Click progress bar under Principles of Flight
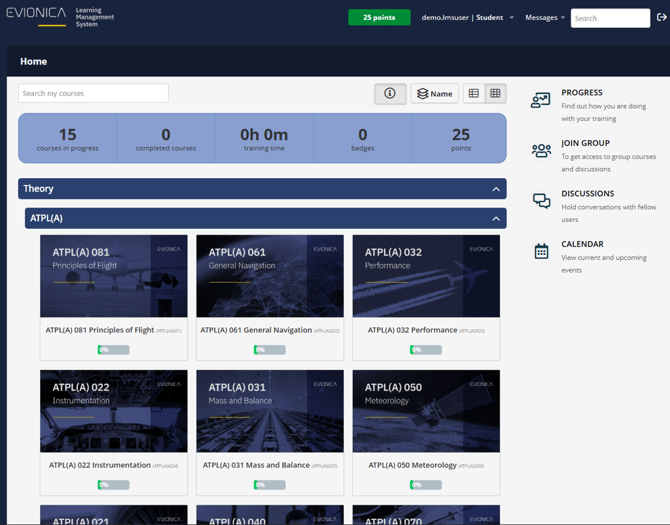Screen dimensions: 670x525 (x=113, y=350)
